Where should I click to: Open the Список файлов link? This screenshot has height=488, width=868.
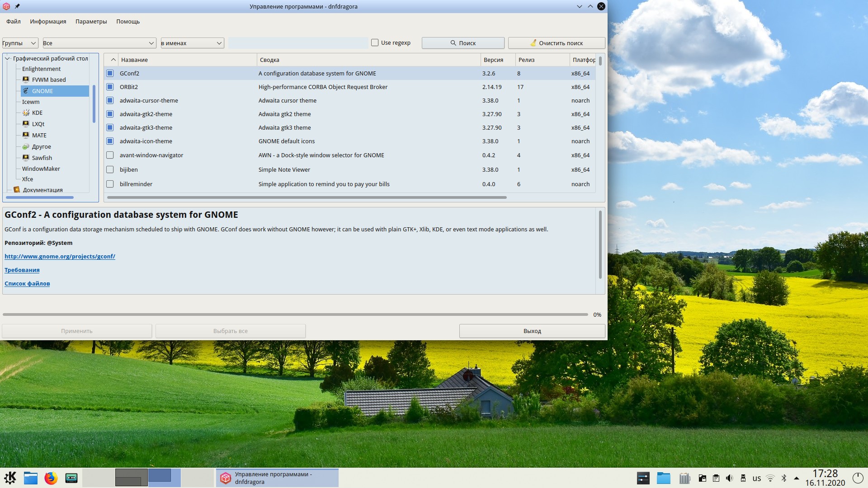pos(27,283)
